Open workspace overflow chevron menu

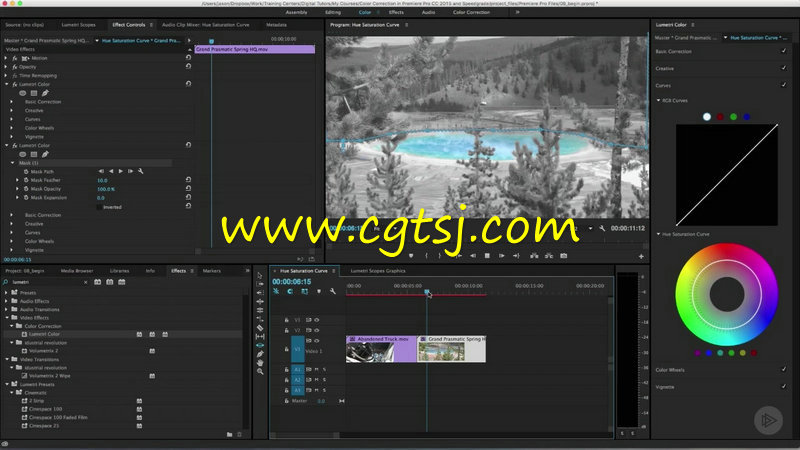pyautogui.click(x=517, y=12)
